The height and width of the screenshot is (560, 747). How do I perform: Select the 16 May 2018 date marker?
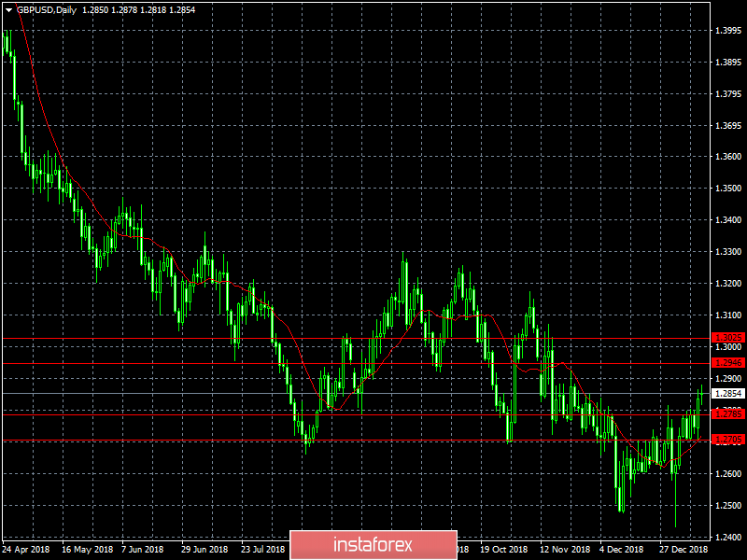click(x=87, y=549)
